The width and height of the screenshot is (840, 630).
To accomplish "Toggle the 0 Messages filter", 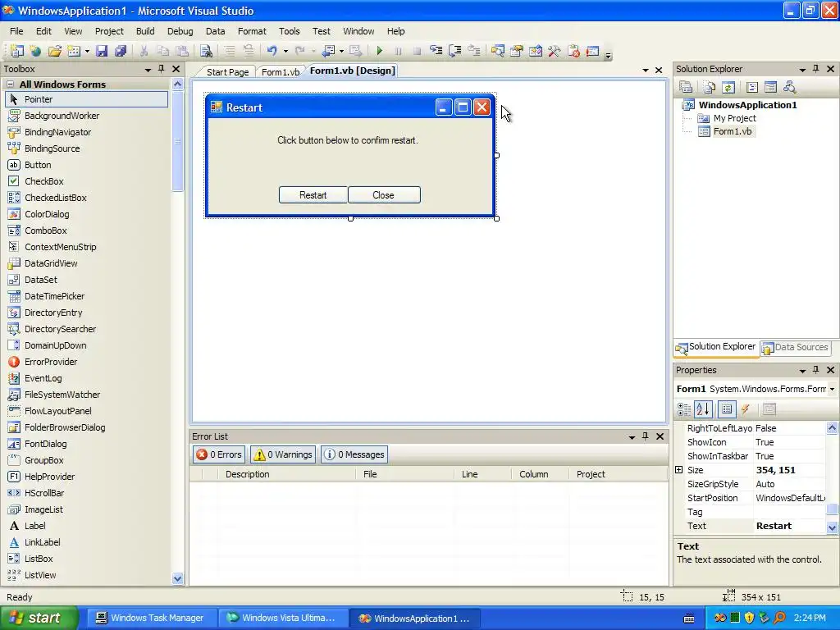I will [x=354, y=454].
